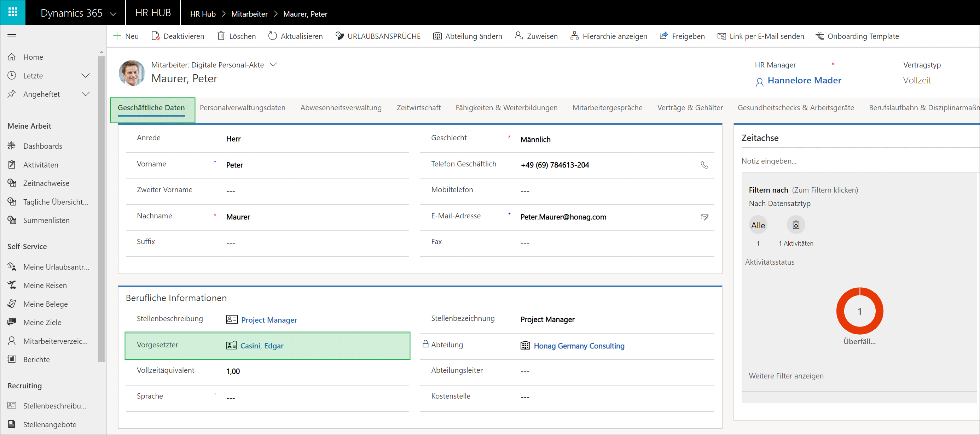The image size is (980, 435).
Task: Expand the Letzte section chevron
Action: [x=86, y=76]
